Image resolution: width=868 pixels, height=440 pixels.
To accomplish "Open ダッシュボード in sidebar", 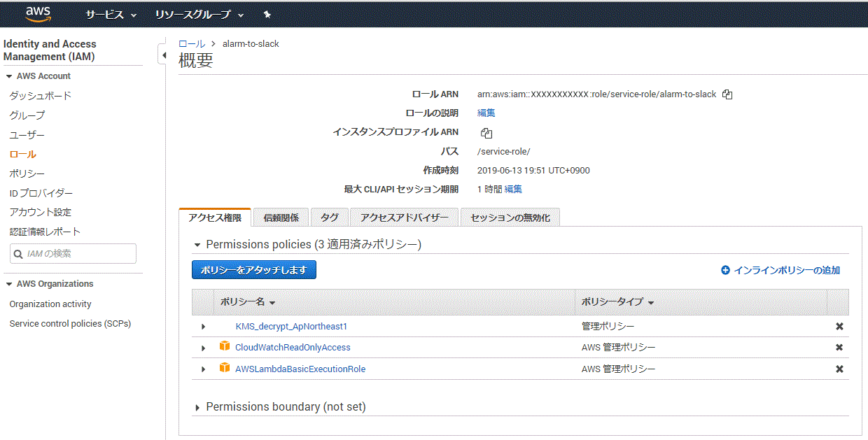I will (41, 96).
